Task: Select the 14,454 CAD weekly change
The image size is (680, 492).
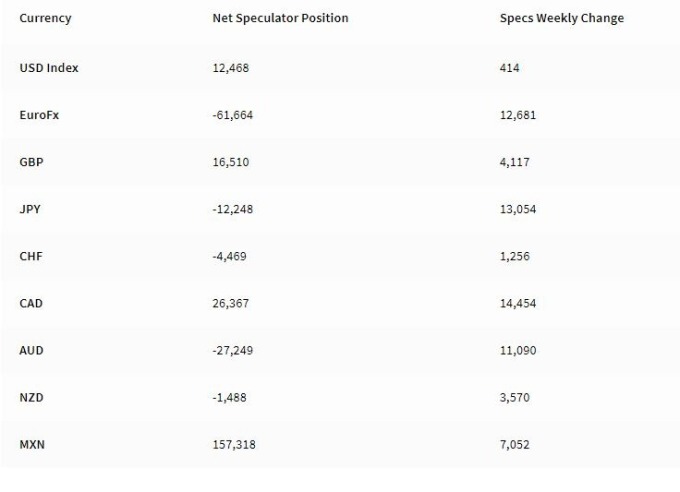Action: pos(518,304)
